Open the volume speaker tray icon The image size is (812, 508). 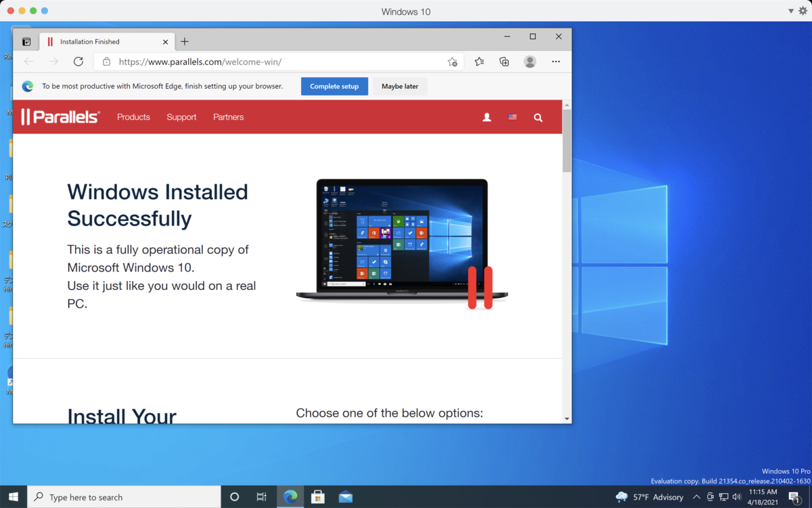click(737, 497)
